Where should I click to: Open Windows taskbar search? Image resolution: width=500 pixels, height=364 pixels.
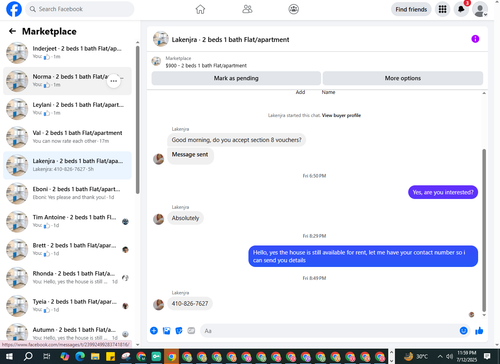(28, 357)
